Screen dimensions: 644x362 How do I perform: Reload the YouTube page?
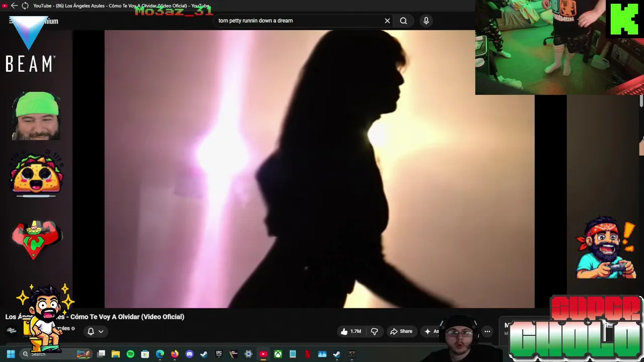point(25,6)
